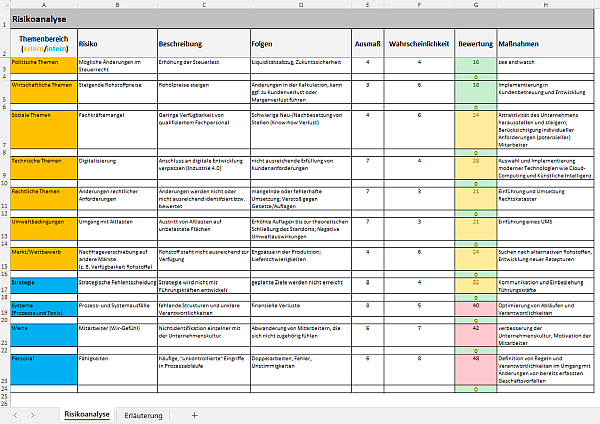Click the Wahrscheinlichkeit heading cell
The width and height of the screenshot is (600, 424).
(417, 44)
